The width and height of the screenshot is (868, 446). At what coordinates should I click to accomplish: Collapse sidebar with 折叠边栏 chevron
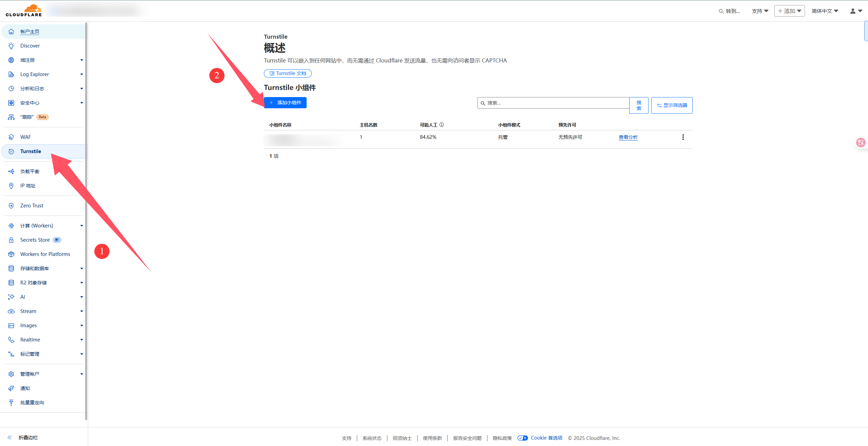pos(10,438)
